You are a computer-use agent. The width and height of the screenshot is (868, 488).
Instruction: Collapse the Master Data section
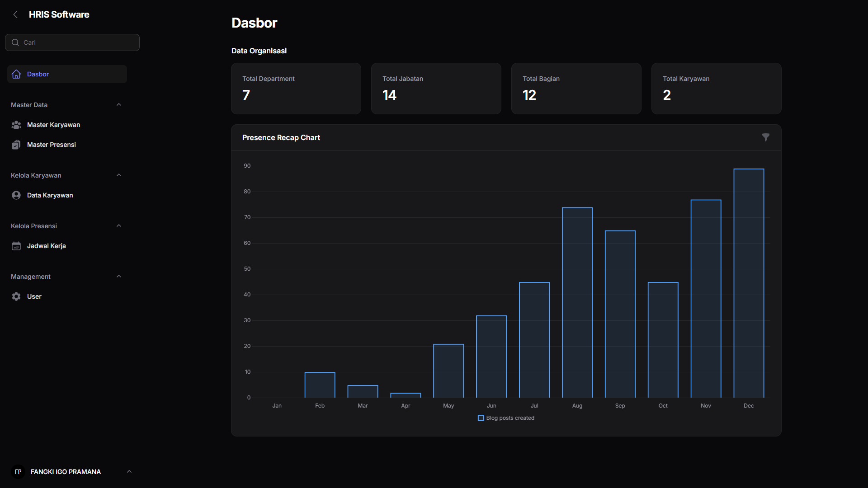[119, 105]
